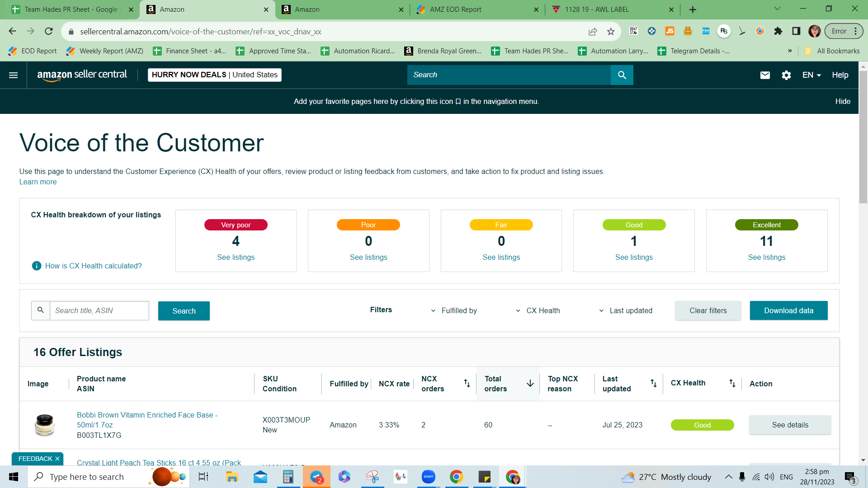See listings under Very poor
The width and height of the screenshot is (868, 488).
(236, 258)
